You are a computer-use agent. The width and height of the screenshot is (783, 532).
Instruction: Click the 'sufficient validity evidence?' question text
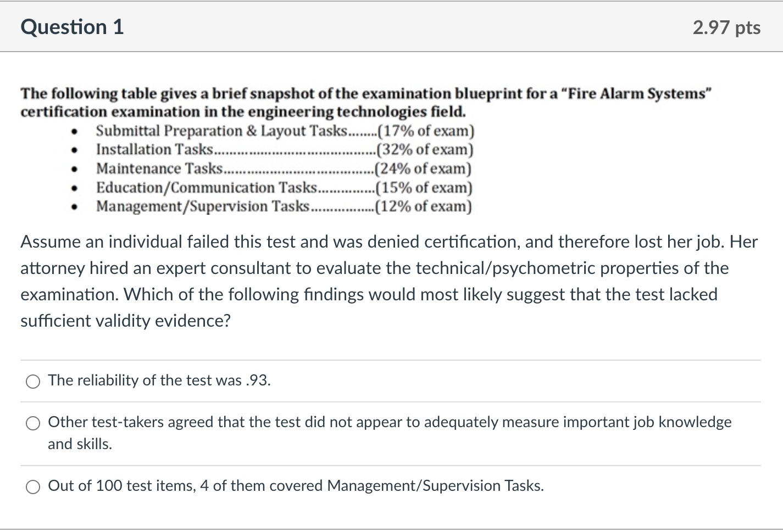click(125, 321)
